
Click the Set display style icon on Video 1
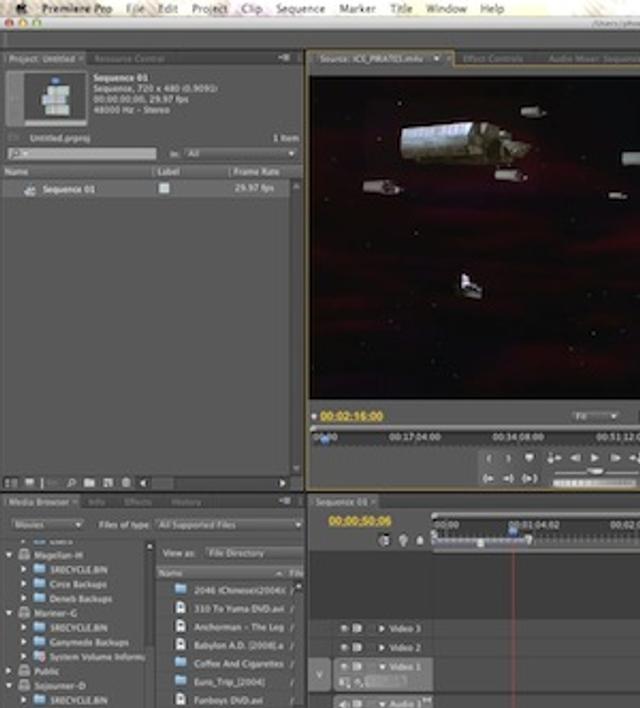coord(344,682)
